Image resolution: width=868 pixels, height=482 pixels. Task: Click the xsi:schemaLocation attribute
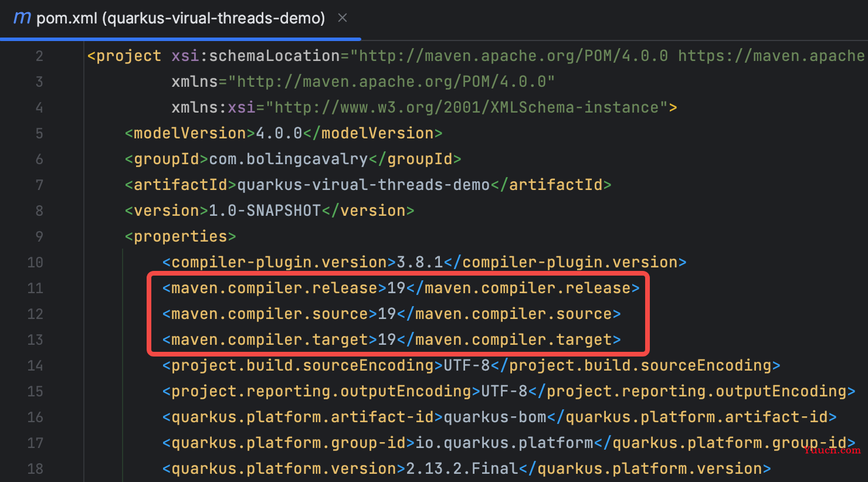[256, 56]
